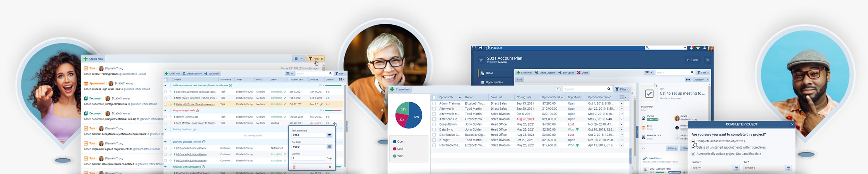Screen dimensions: 868x174
Task: Tick checkbox for Consultation opportunity
Action: coord(434,125)
